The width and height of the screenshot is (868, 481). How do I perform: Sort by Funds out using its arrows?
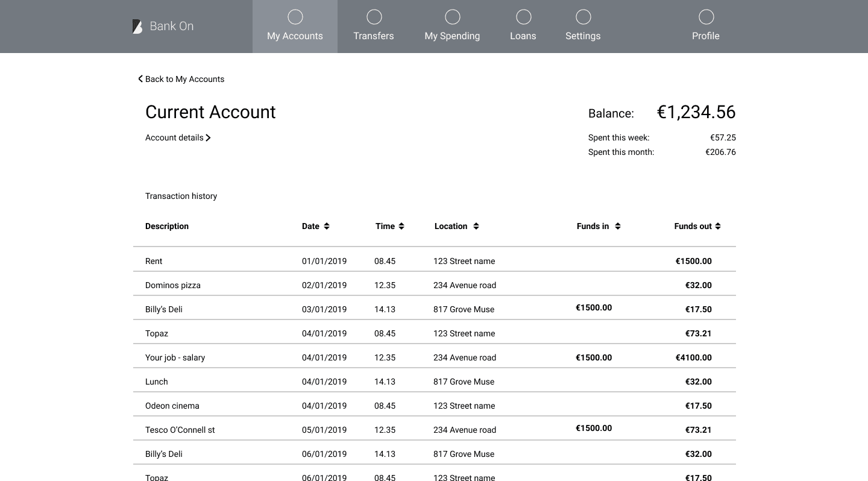(x=718, y=226)
